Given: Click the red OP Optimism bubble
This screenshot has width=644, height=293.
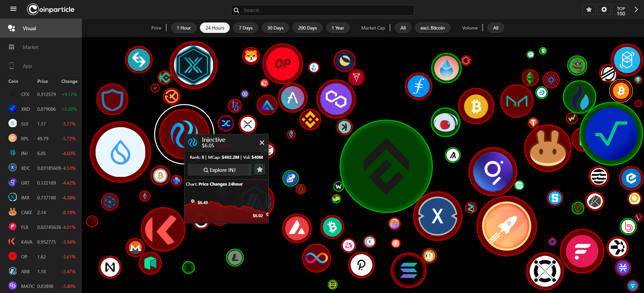Looking at the screenshot, I should 283,64.
